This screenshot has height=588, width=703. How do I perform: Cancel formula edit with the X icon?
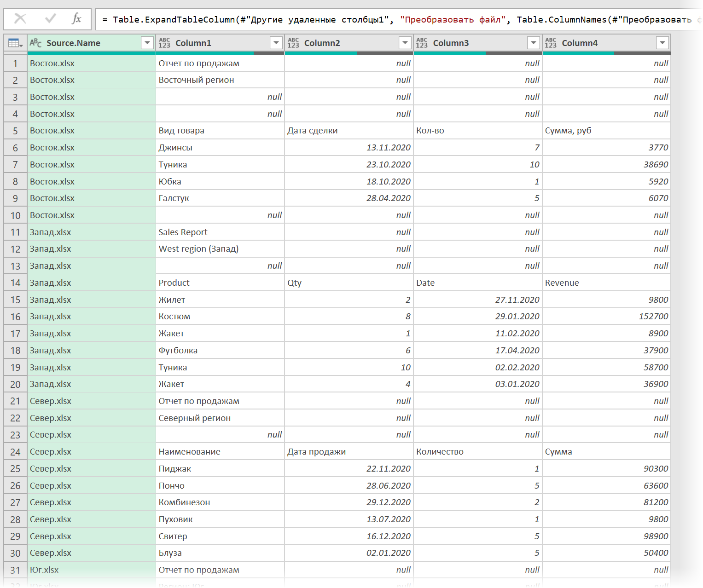tap(20, 19)
